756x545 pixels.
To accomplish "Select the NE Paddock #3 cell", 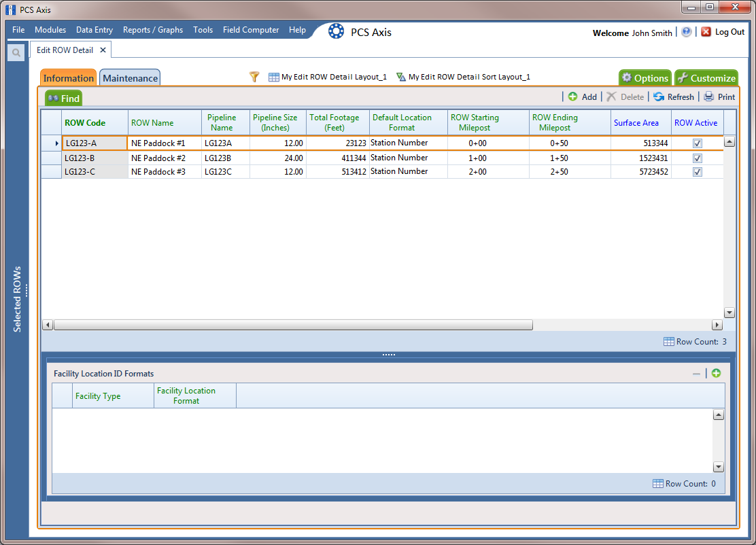I will click(x=165, y=172).
